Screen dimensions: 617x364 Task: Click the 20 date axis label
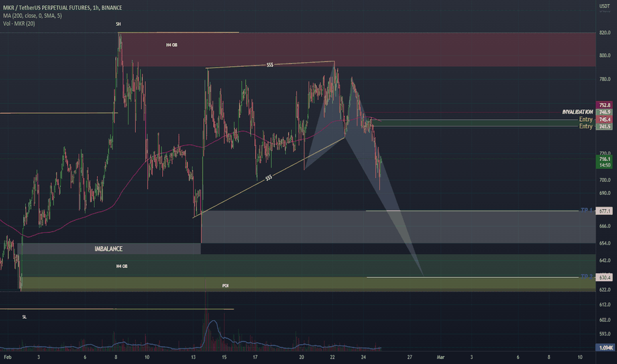[x=301, y=357]
